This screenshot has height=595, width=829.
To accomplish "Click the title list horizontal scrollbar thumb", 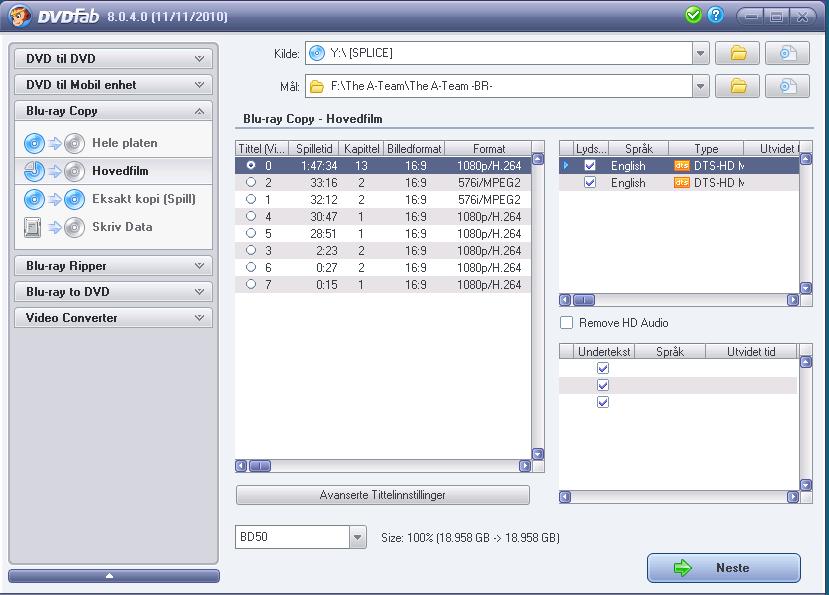I will pyautogui.click(x=260, y=466).
